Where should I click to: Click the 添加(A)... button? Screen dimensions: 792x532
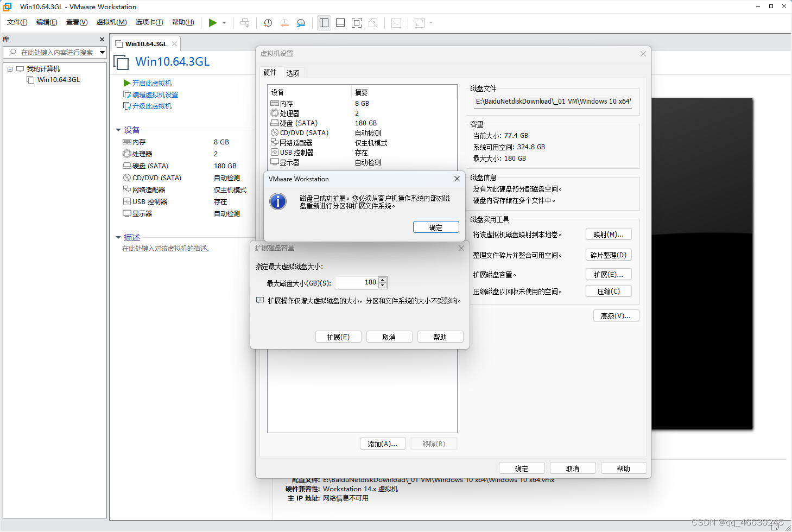[x=383, y=444]
